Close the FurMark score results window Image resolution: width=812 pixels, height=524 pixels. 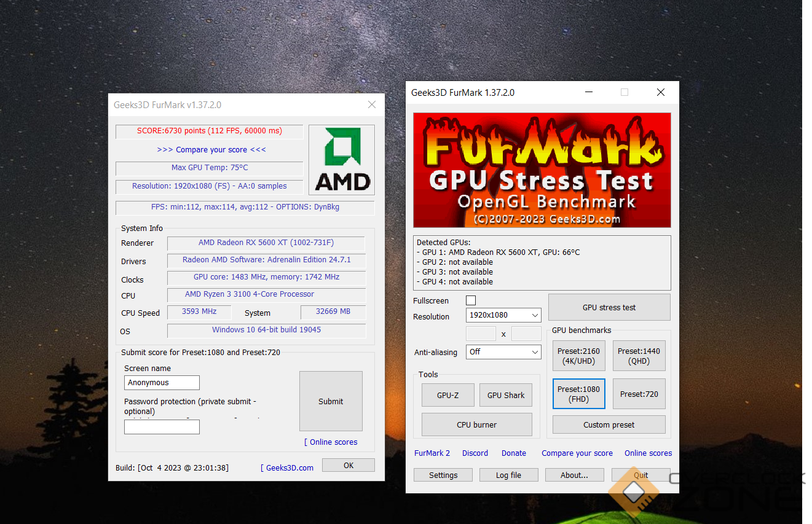click(x=372, y=105)
